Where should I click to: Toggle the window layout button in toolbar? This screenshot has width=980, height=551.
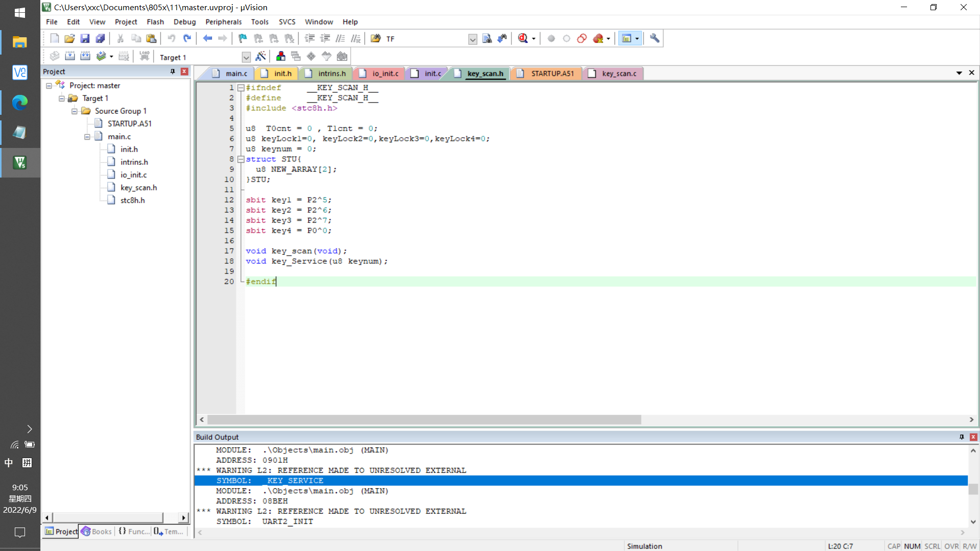627,38
